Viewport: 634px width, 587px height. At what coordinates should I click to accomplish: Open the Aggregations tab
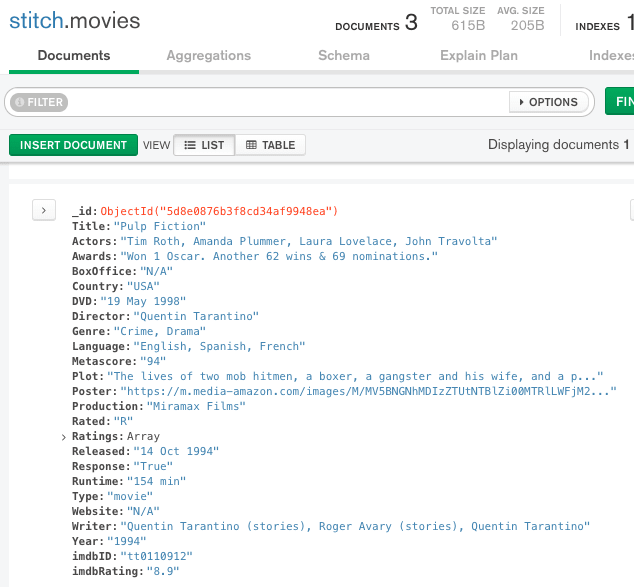point(209,56)
